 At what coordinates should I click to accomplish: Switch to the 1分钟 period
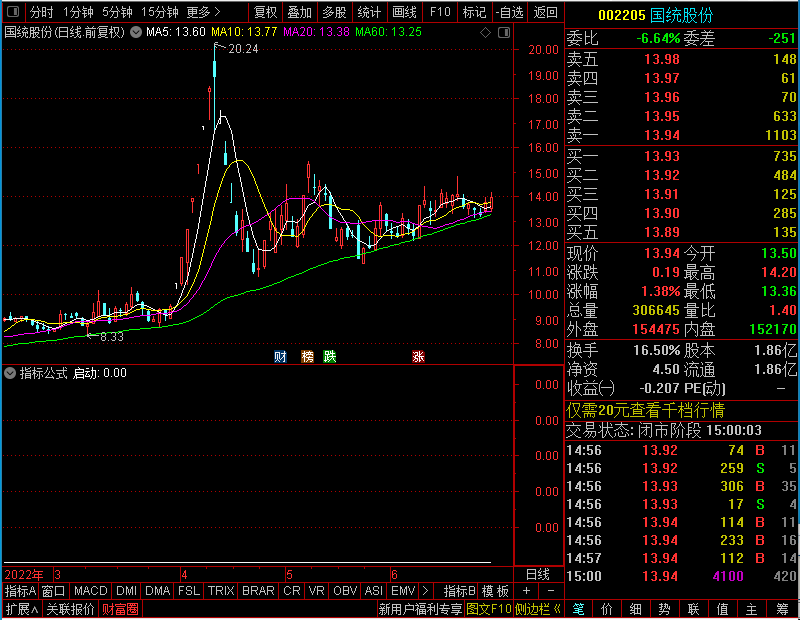tap(78, 12)
